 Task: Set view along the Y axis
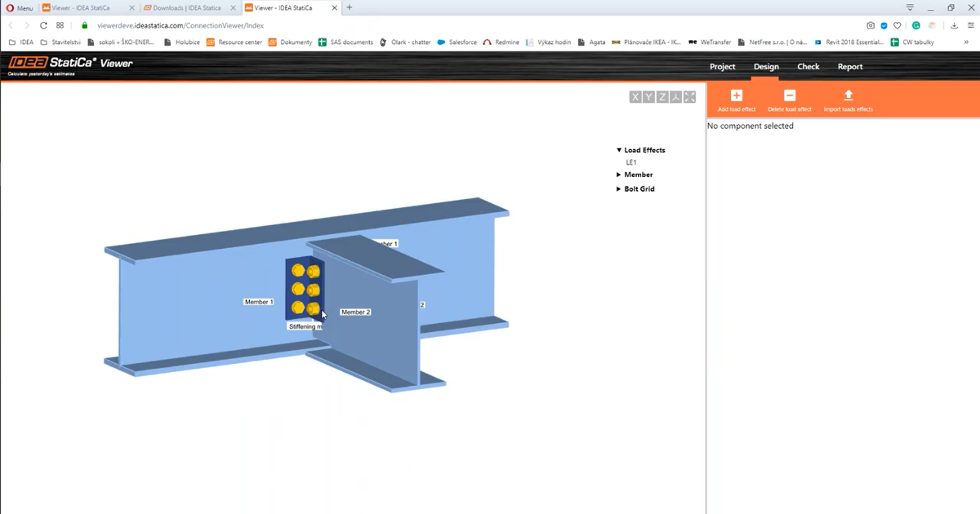tap(649, 97)
